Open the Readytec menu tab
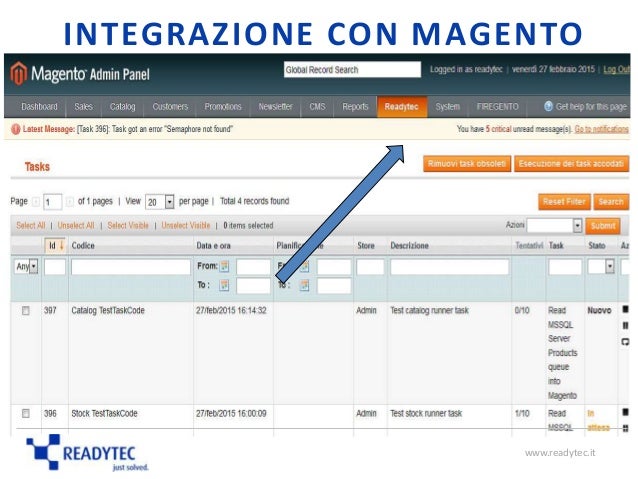 point(402,107)
